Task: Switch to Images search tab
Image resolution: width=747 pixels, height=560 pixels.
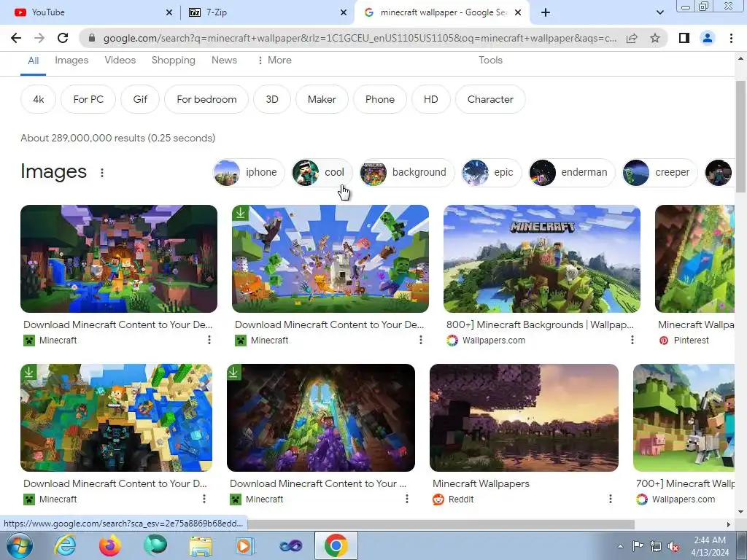Action: pos(71,60)
